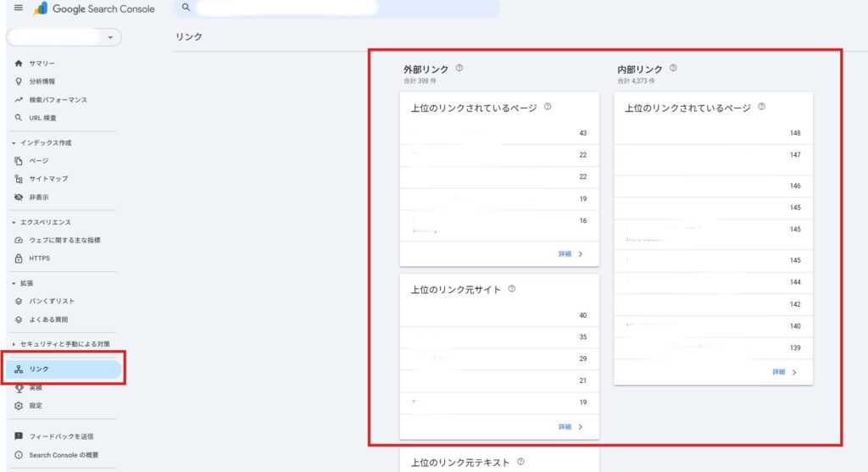This screenshot has height=472, width=868.
Task: Open the HTTPS report
Action: pos(39,258)
